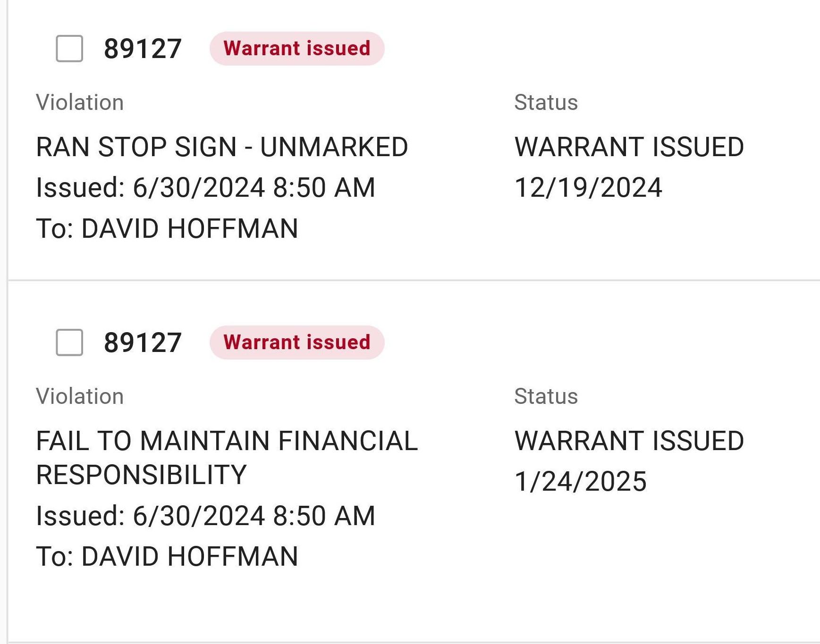Click the second Warrant issued badge

click(x=297, y=343)
